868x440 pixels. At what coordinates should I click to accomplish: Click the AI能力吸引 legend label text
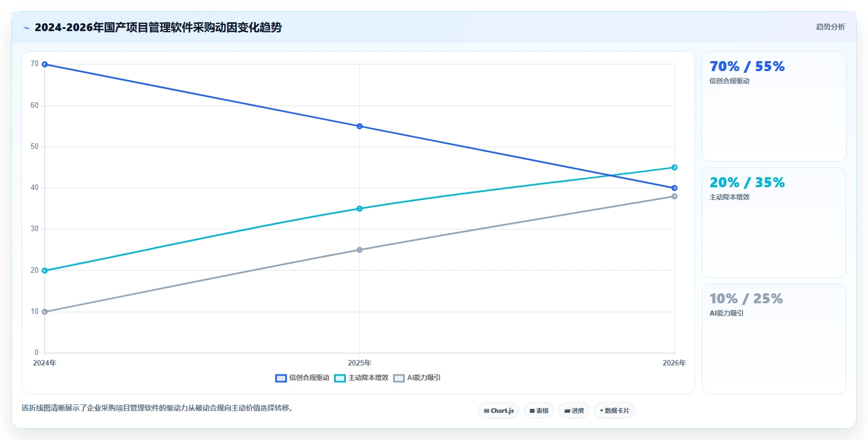pos(424,378)
